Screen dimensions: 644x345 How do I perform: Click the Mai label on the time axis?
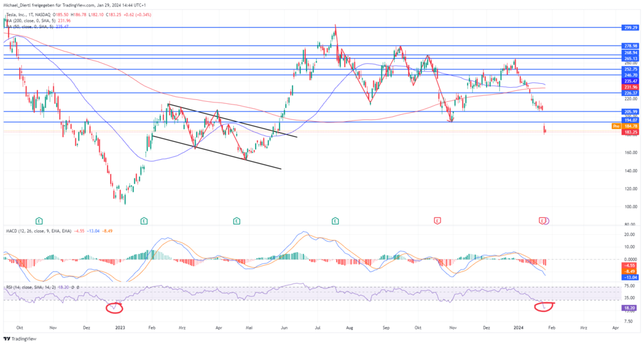click(249, 328)
